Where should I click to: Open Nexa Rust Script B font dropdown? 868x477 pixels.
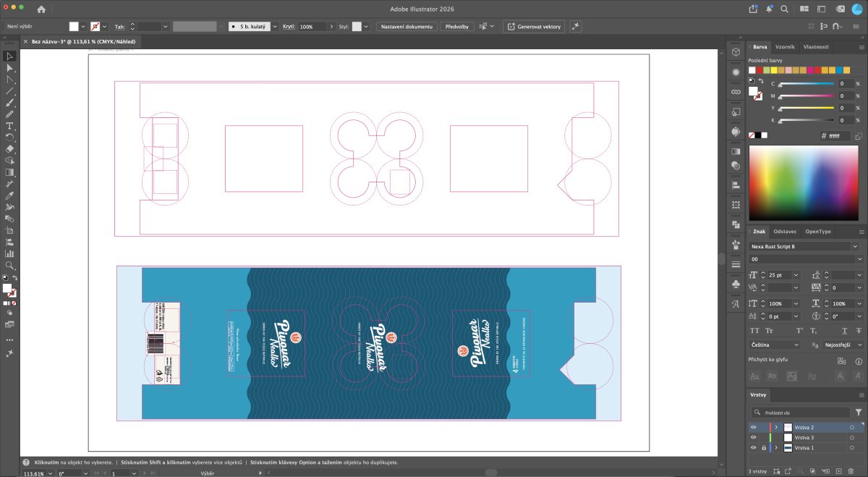click(856, 246)
